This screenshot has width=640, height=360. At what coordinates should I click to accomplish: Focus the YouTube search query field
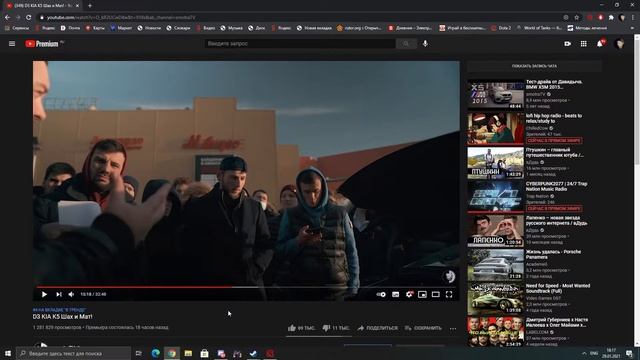(x=300, y=44)
